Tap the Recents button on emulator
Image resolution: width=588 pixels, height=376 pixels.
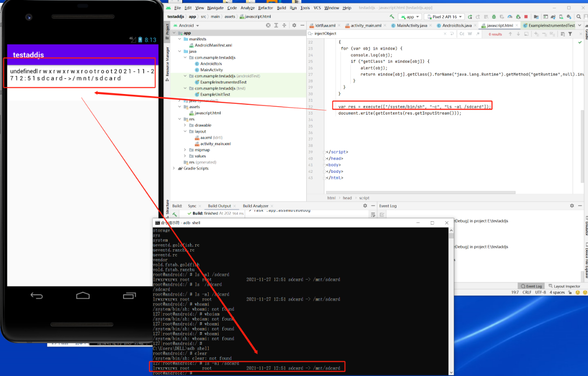[129, 295]
